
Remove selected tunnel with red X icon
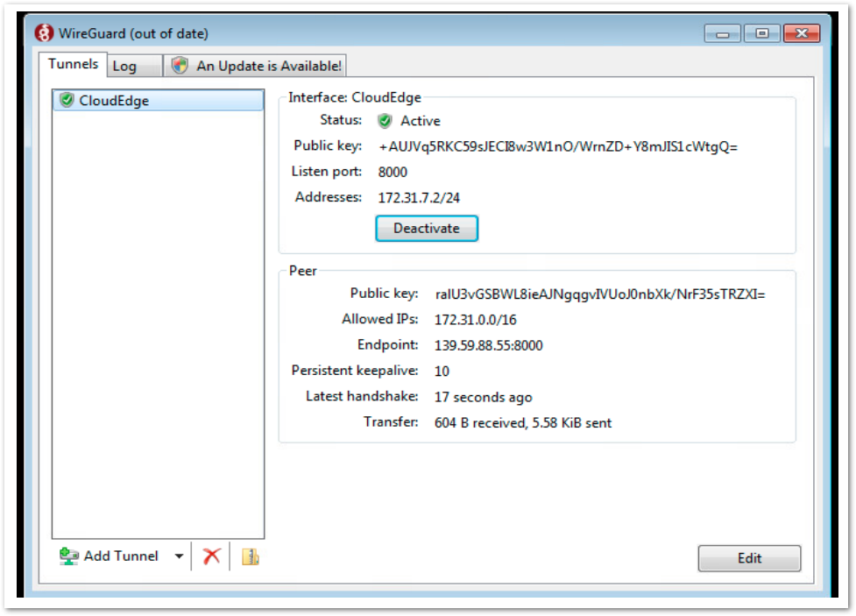211,556
